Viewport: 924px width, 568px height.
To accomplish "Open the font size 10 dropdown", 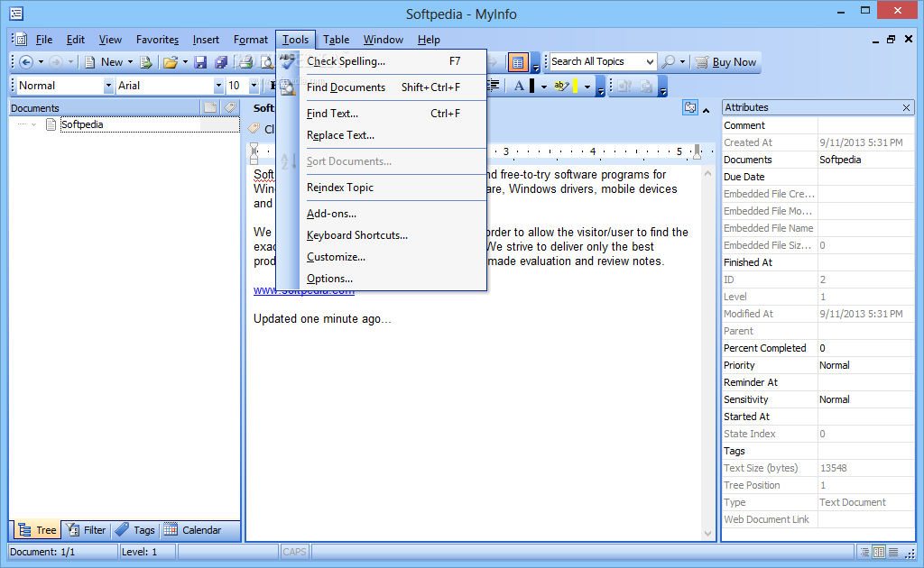I will point(254,86).
